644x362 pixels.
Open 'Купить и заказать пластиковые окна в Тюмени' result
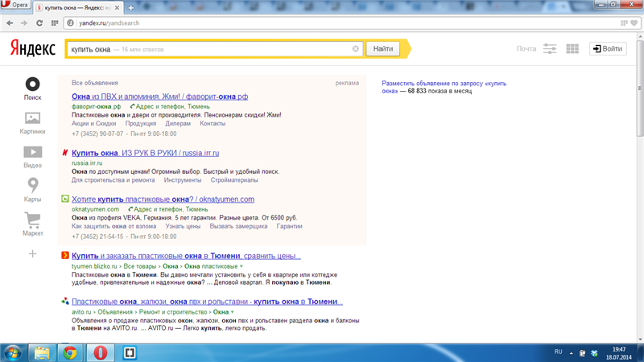click(186, 256)
